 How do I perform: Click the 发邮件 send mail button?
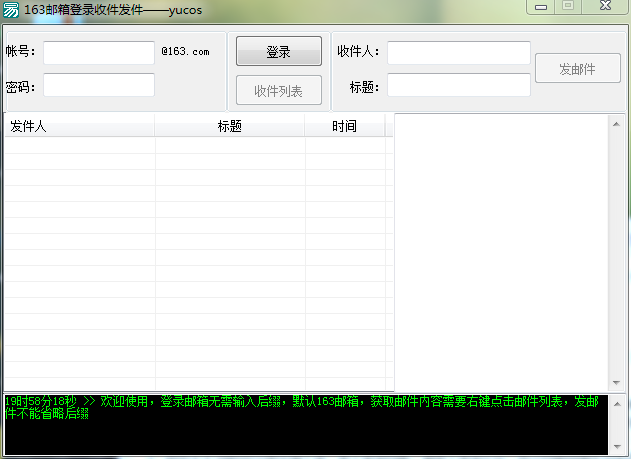pyautogui.click(x=577, y=69)
